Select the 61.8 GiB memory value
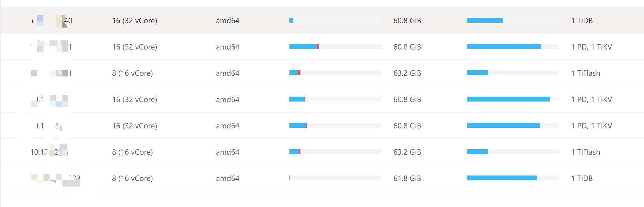The width and height of the screenshot is (644, 207). 407,178
